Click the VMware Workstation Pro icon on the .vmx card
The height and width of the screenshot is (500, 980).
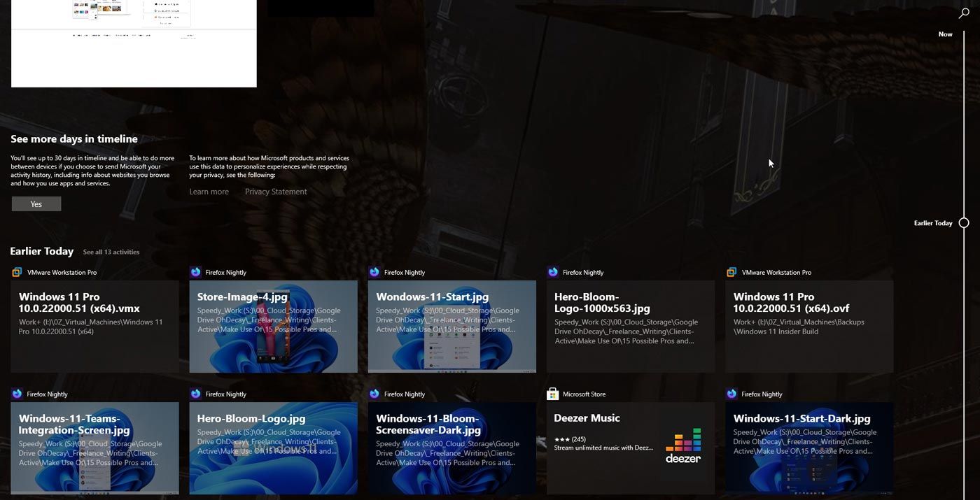16,272
